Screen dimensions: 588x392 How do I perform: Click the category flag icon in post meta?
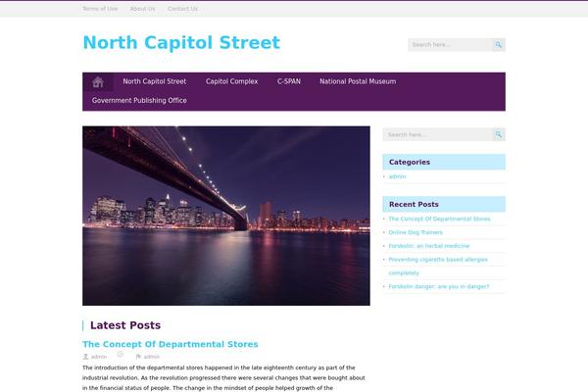[138, 357]
